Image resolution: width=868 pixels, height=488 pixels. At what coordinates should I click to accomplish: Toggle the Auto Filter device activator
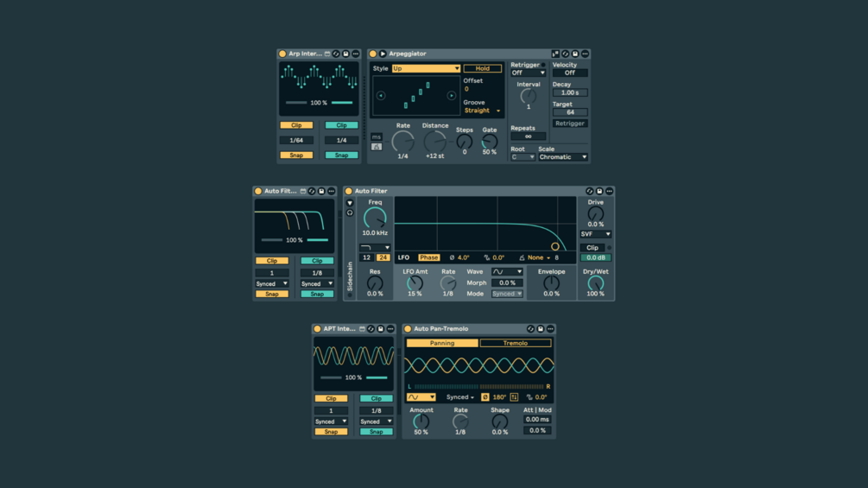coord(349,191)
